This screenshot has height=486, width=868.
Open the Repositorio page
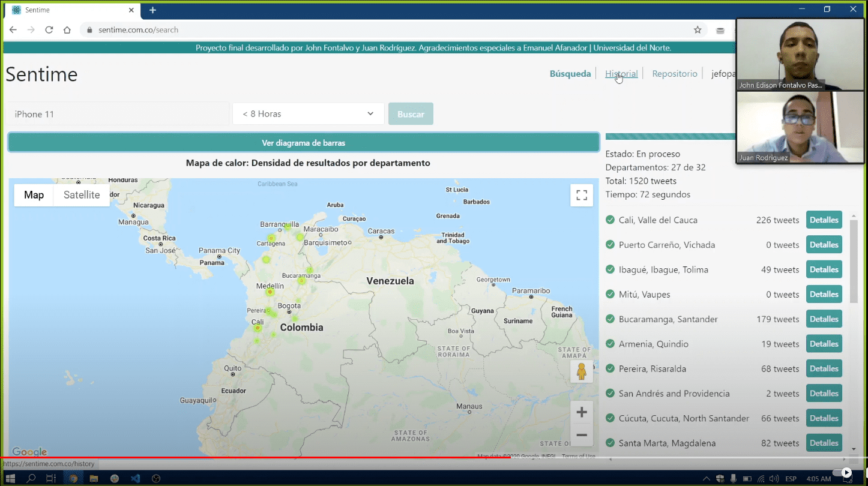(675, 74)
